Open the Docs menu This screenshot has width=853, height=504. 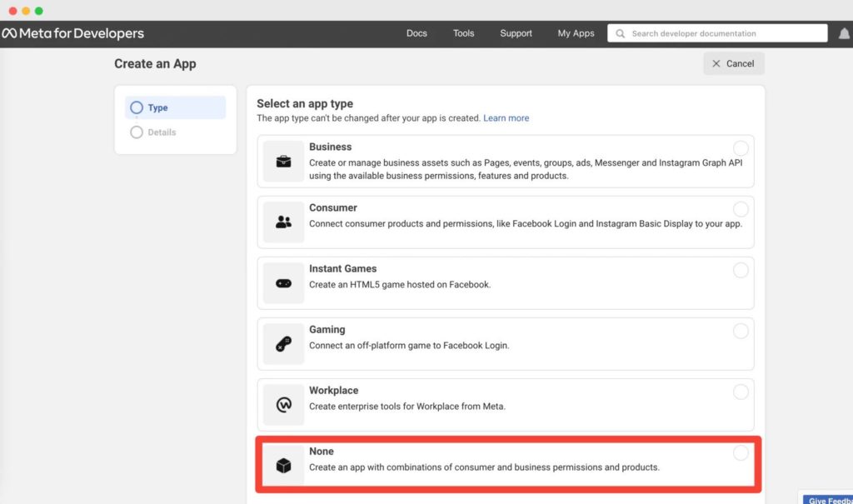coord(417,33)
